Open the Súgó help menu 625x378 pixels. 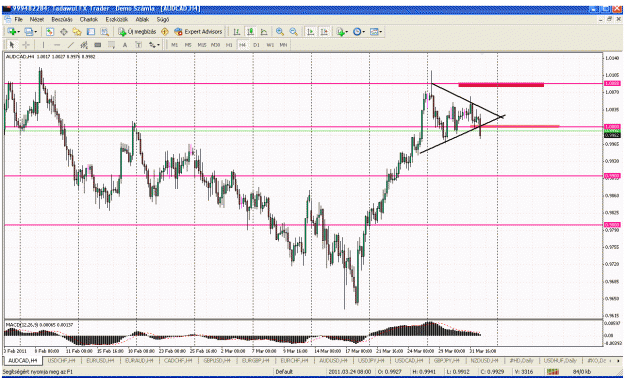click(x=163, y=19)
